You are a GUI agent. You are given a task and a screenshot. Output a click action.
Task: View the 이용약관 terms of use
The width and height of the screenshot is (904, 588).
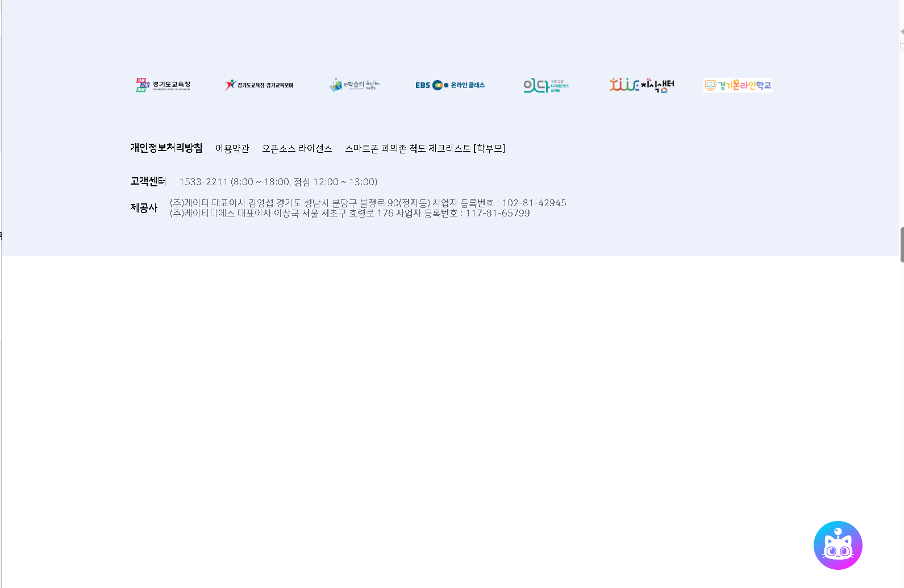pos(232,148)
